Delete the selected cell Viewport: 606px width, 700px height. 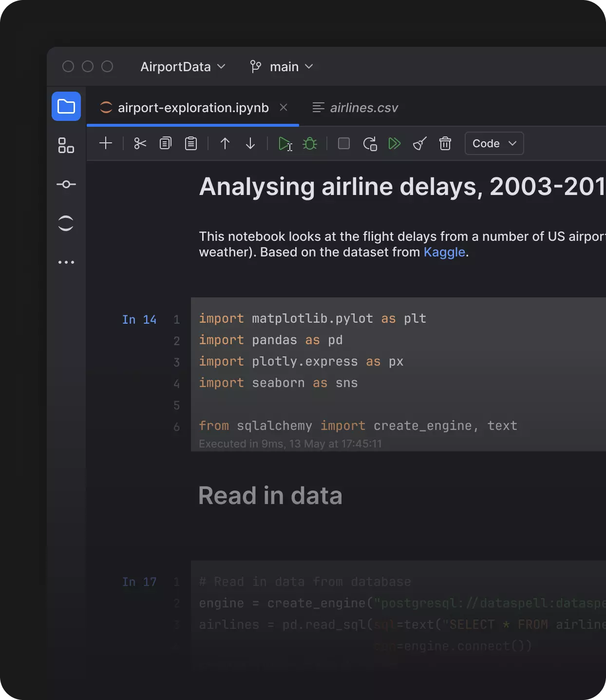point(445,143)
